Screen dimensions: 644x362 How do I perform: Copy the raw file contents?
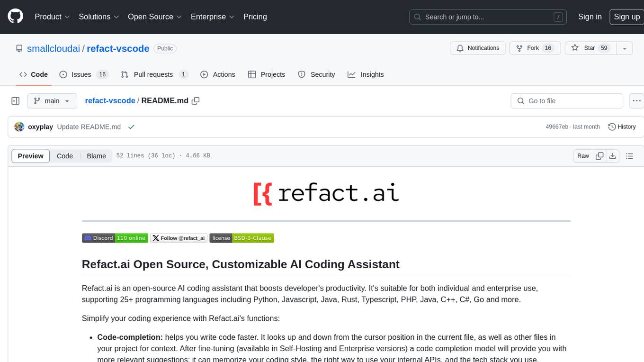pyautogui.click(x=600, y=156)
